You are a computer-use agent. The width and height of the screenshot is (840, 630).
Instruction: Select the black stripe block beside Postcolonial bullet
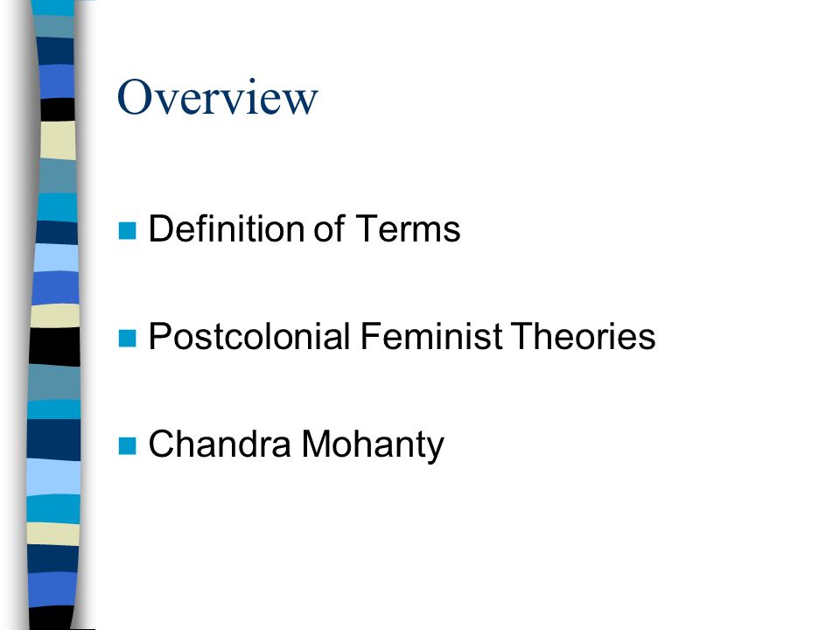click(54, 346)
